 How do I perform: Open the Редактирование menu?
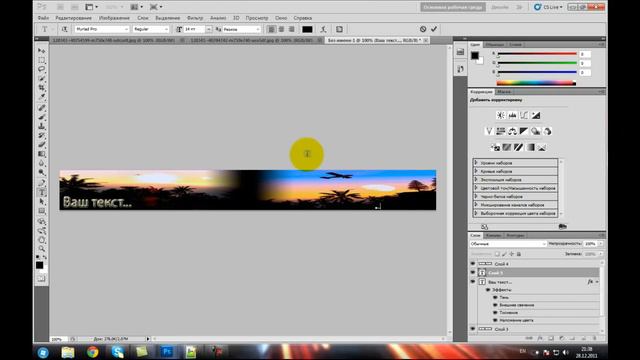pos(73,18)
